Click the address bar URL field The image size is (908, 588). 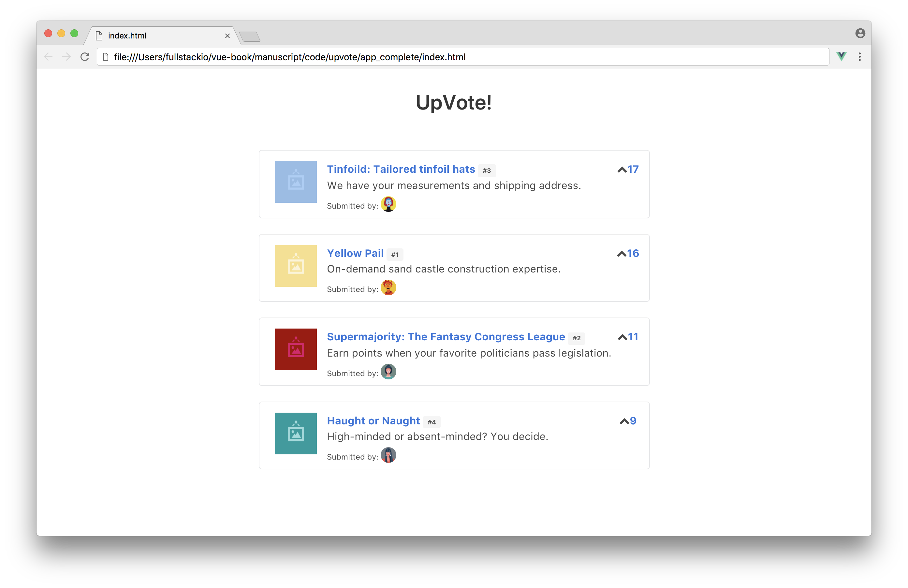point(462,57)
